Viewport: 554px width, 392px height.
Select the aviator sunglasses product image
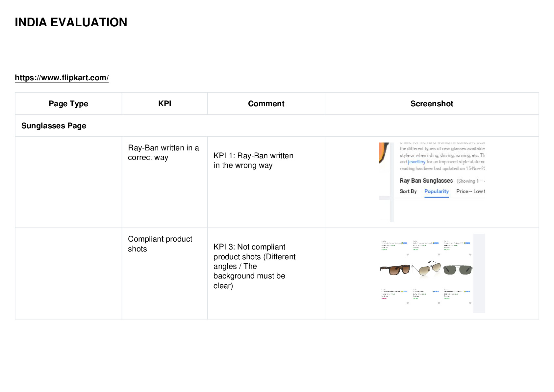tap(426, 269)
